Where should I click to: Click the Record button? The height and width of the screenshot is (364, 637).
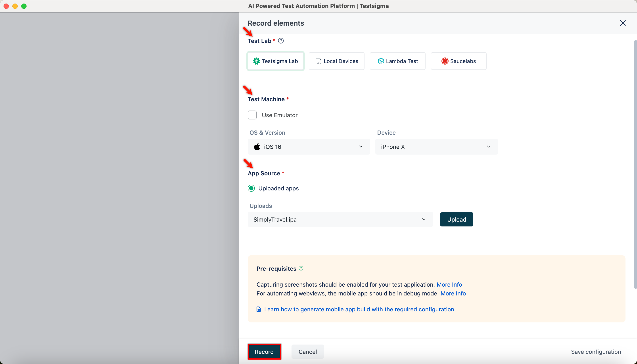[264, 351]
